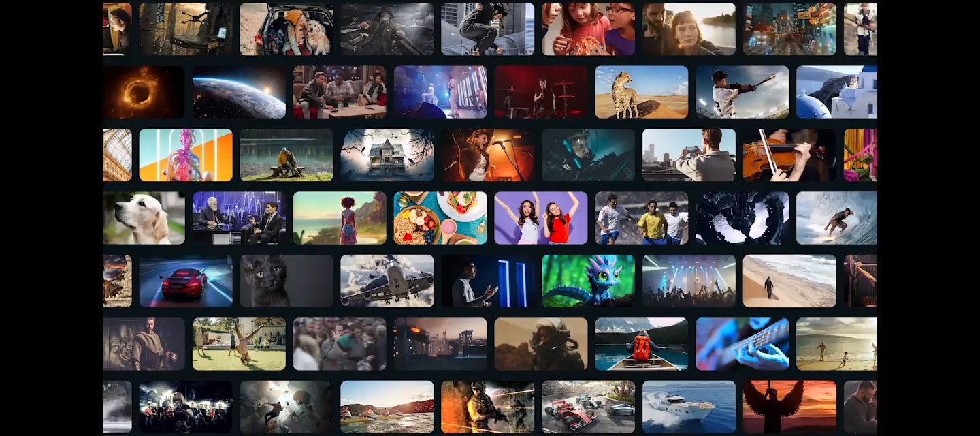This screenshot has width=980, height=436.
Task: Select the black cat thumbnail
Action: coord(286,281)
